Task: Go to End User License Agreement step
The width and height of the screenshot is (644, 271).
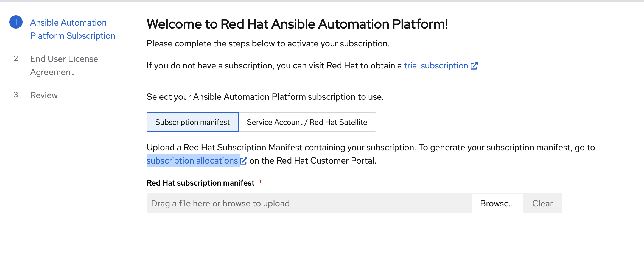Action: point(64,65)
